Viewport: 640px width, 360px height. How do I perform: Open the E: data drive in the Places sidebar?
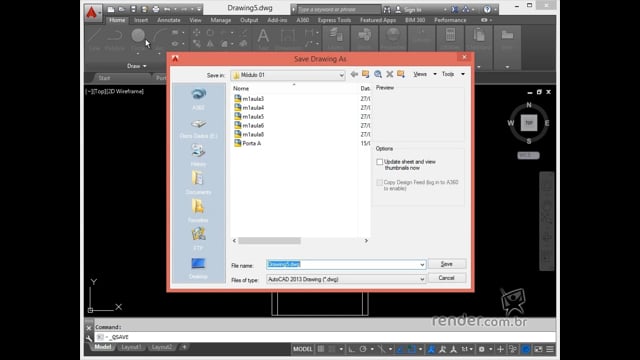[198, 128]
